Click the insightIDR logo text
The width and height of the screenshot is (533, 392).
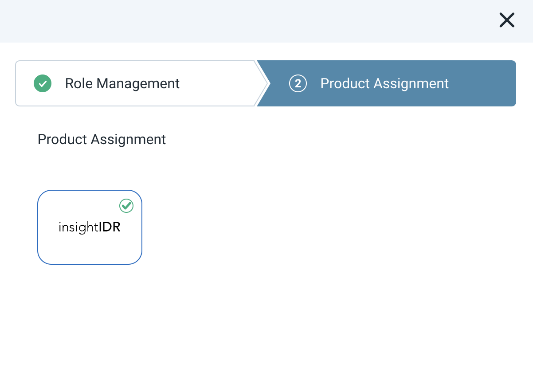coord(90,227)
